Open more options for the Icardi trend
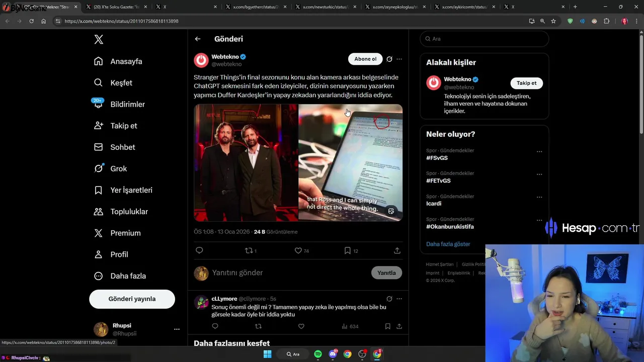 pyautogui.click(x=539, y=197)
